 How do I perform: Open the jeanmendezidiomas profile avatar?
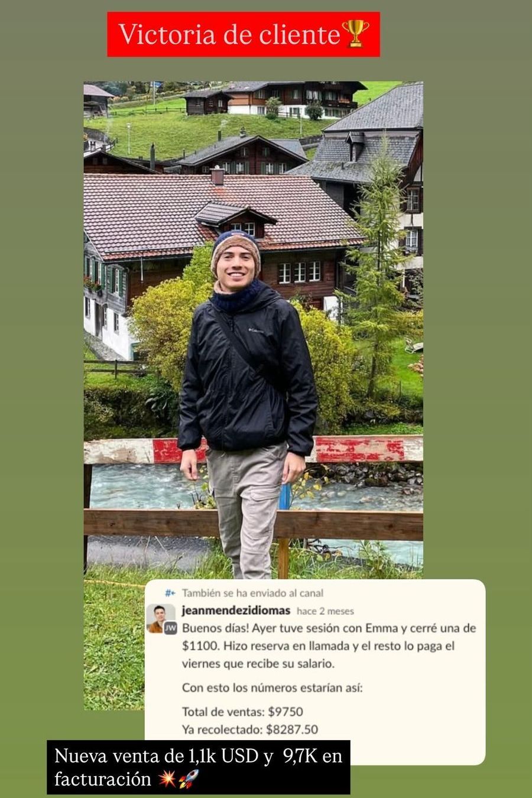click(158, 618)
